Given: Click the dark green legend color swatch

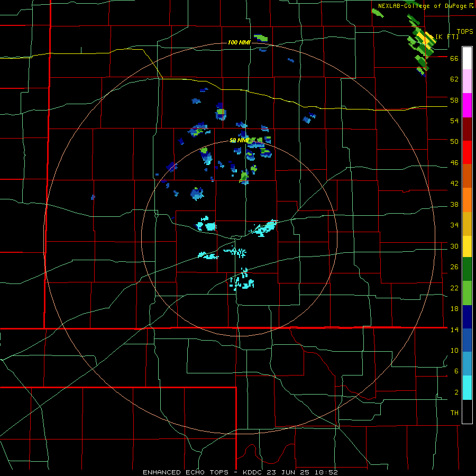Looking at the screenshot, I should click(467, 269).
